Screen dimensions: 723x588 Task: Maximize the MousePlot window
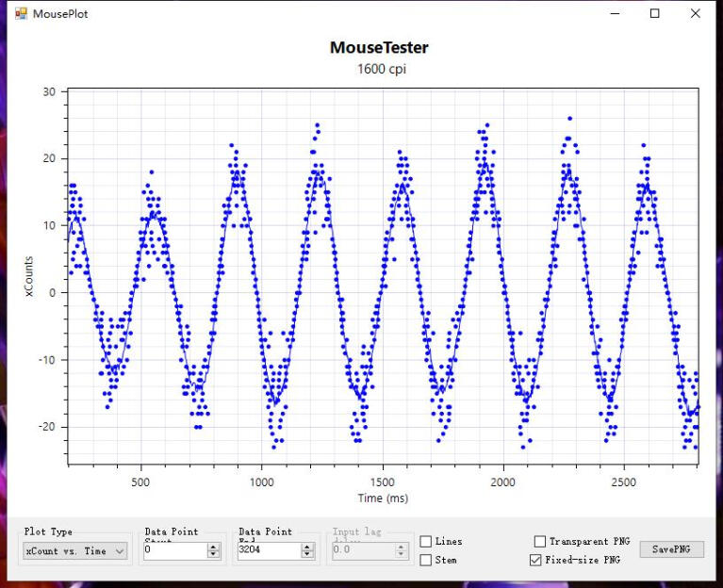[655, 14]
